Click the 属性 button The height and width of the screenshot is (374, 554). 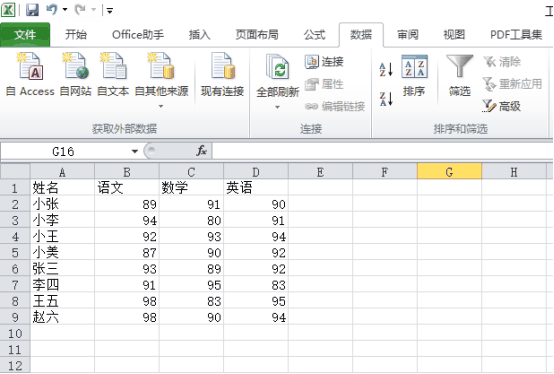pos(324,84)
